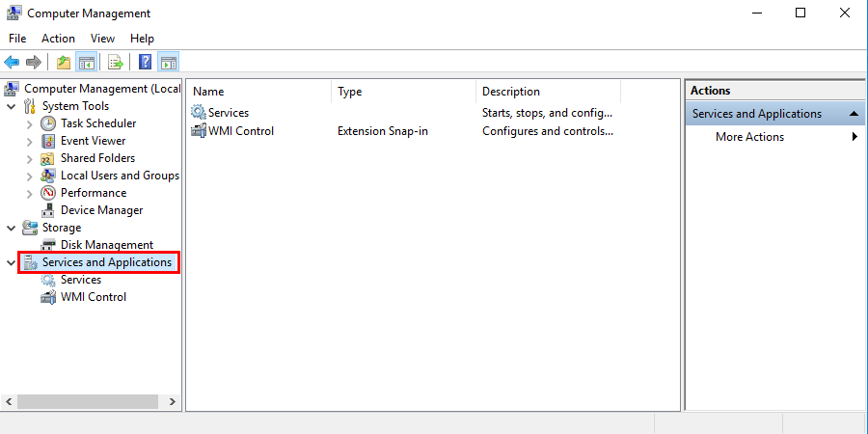
Task: Sort list by the Type column header
Action: (x=403, y=92)
